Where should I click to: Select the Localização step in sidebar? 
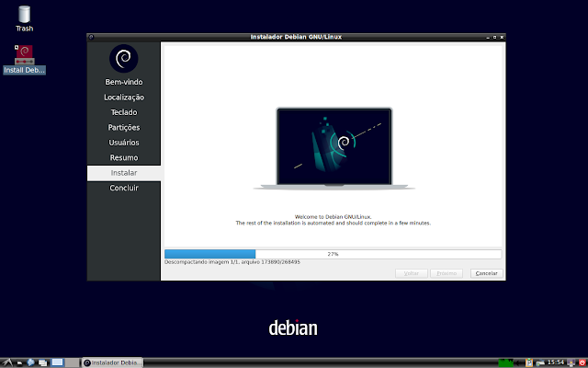pyautogui.click(x=124, y=98)
